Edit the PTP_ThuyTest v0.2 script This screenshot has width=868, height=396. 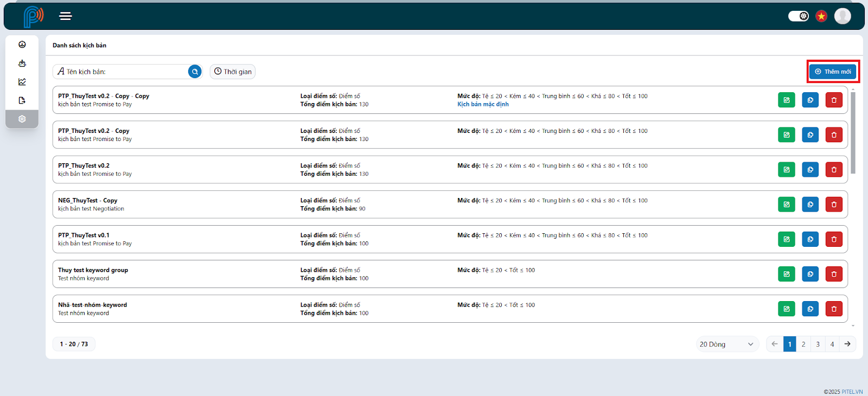(x=787, y=170)
